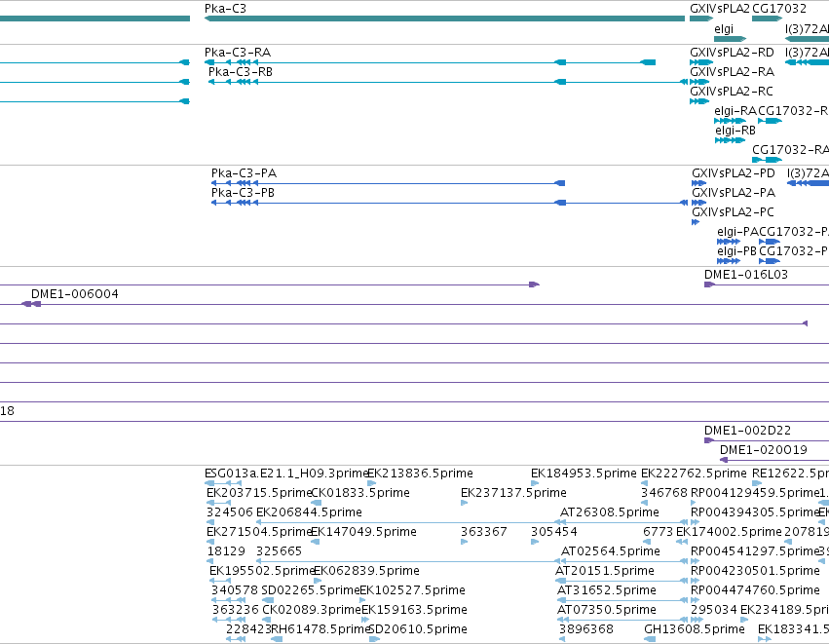Select EST AT26308.5prime
The height and width of the screenshot is (644, 829).
pos(610,512)
